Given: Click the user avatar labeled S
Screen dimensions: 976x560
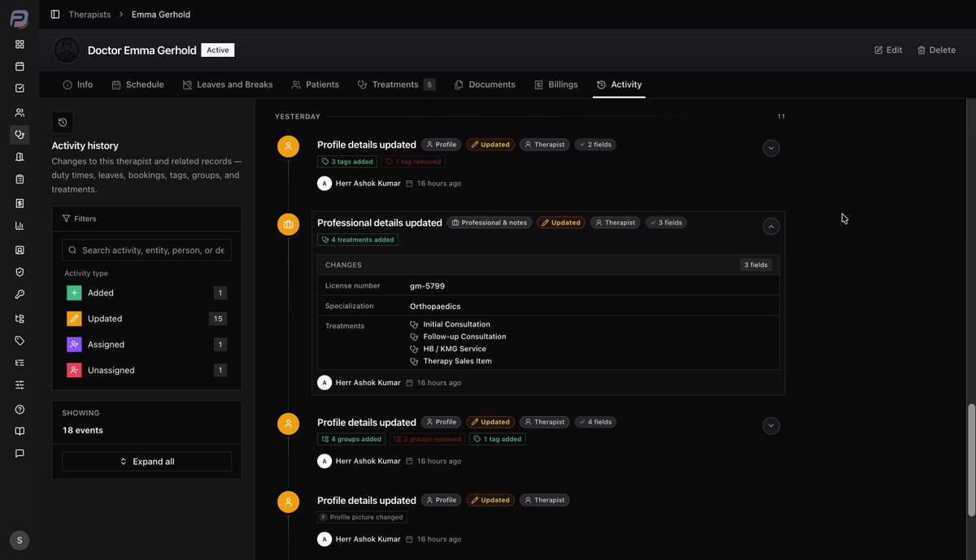Looking at the screenshot, I should (20, 540).
